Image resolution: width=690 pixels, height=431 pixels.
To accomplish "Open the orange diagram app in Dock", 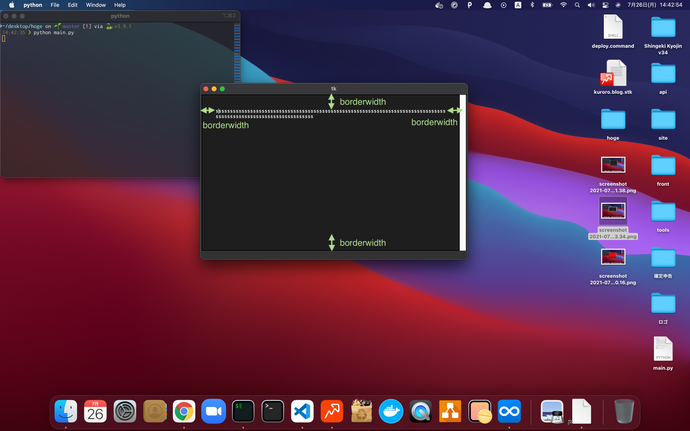I will [450, 411].
